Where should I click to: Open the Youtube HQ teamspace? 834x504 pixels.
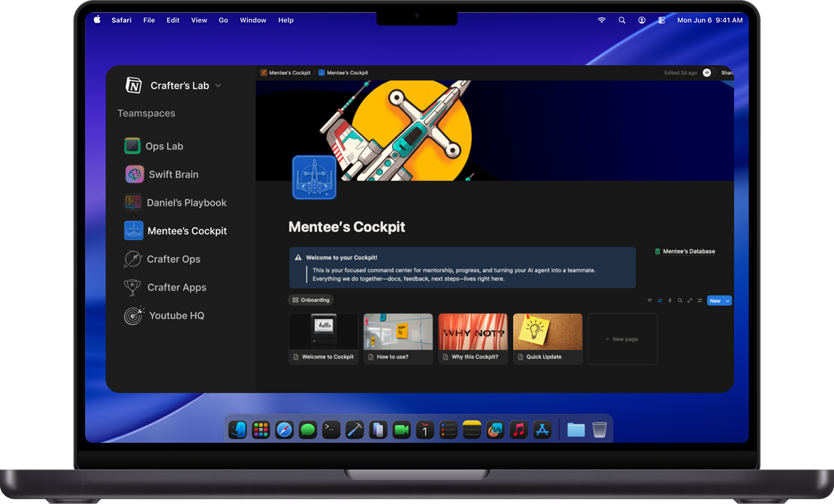[x=164, y=315]
